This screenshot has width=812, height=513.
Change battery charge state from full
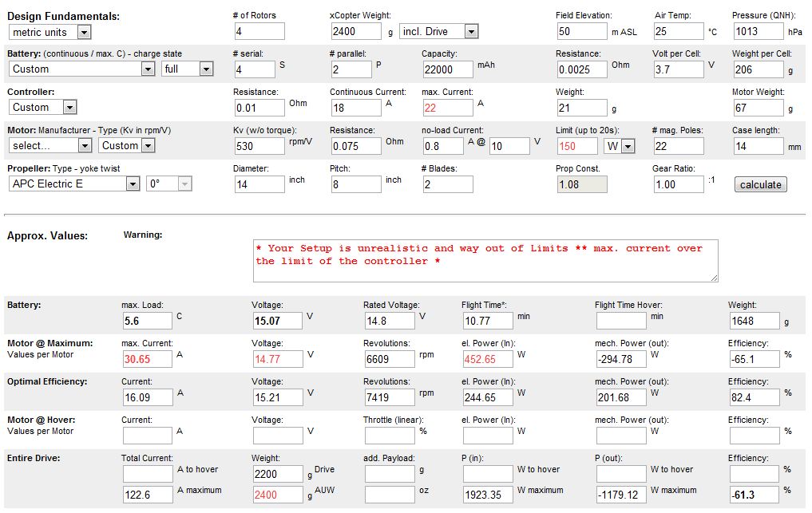click(x=187, y=69)
